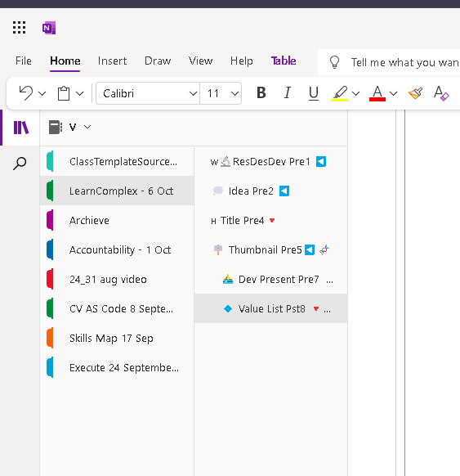Screen dimensions: 460x476
Task: Open the app launcher waffle grid
Action: click(19, 28)
